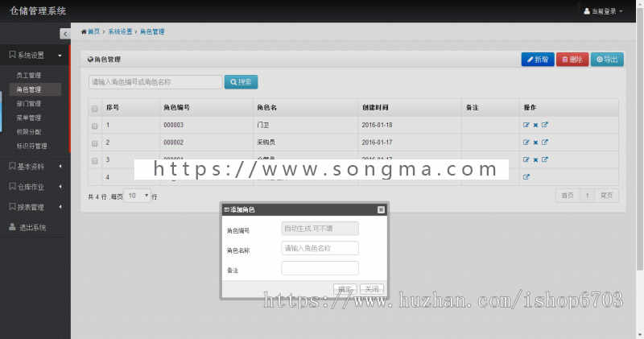Click the edit icon for role 门卫
Viewport: 644px width, 339px height.
point(526,125)
